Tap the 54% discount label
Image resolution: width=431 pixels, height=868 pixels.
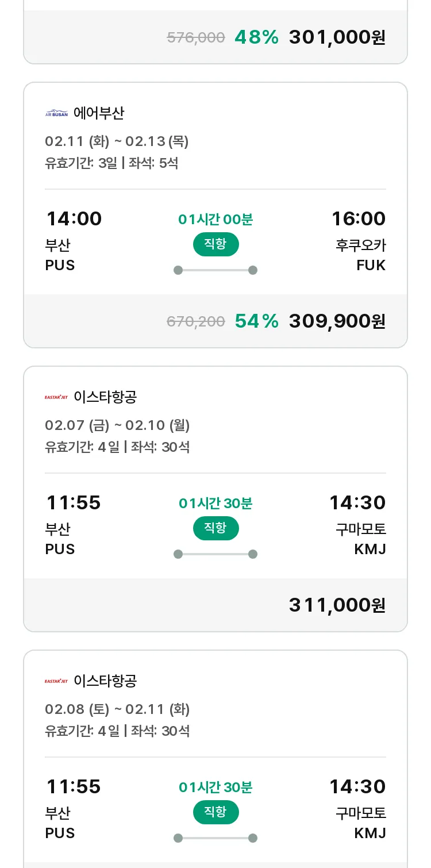point(256,321)
